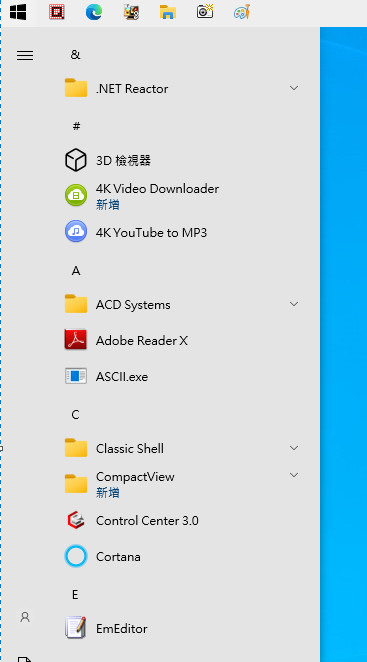Click the Classic Shell folder icon
The image size is (367, 662).
(76, 448)
